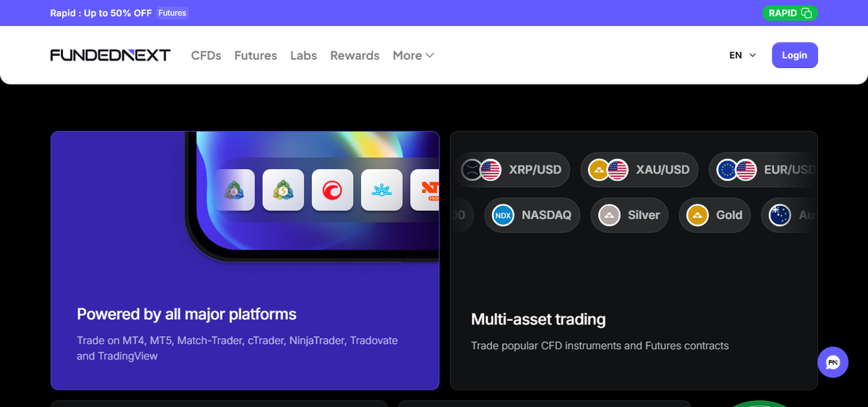Click the NDX icon beside NASDAQ
This screenshot has height=407, width=868.
503,215
